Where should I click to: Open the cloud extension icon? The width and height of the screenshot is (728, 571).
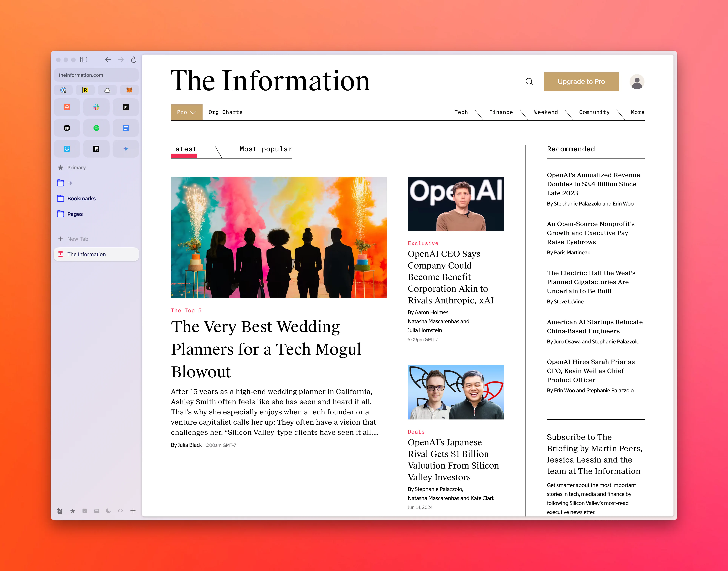click(x=107, y=90)
